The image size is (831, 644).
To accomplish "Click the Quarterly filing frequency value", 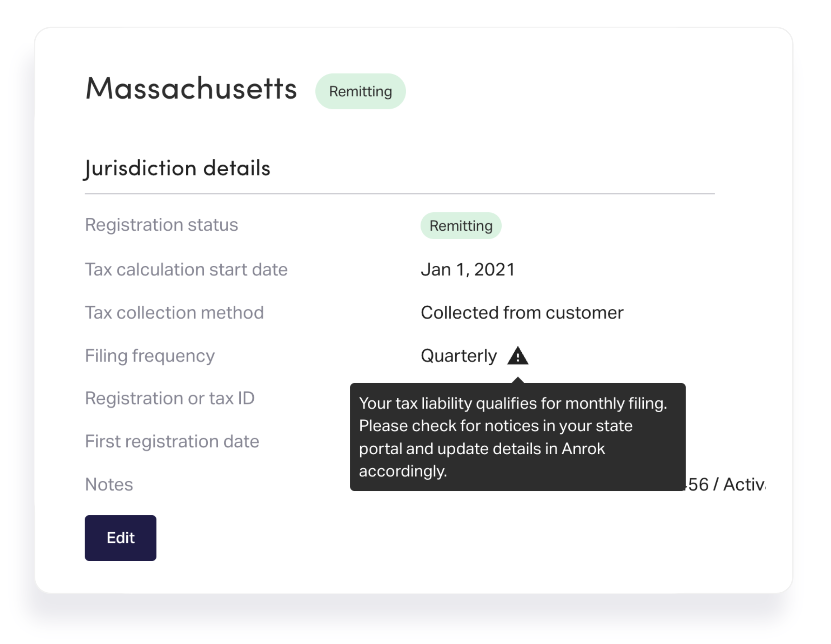I will coord(458,356).
